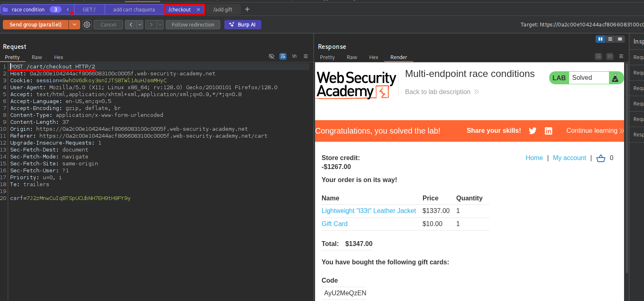This screenshot has height=301, width=644.
Task: Switch Response view to the Raw tab
Action: 352,57
